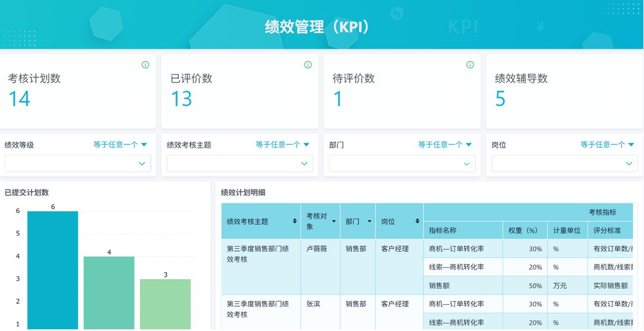Screen dimensions: 644x331
Task: Open the 部门 filter select box
Action: (402, 164)
